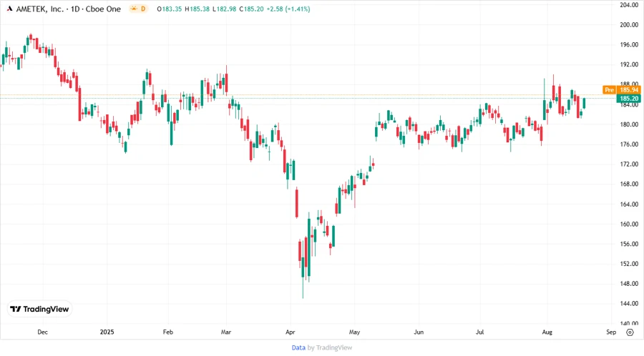Click the Sep date axis label
This screenshot has width=644, height=356.
611,332
